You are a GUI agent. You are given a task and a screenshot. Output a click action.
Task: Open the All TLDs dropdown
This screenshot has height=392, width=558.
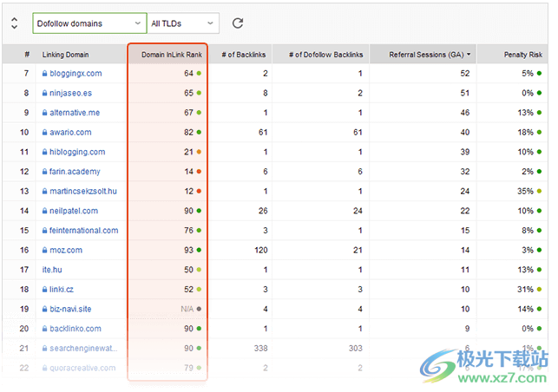[183, 23]
